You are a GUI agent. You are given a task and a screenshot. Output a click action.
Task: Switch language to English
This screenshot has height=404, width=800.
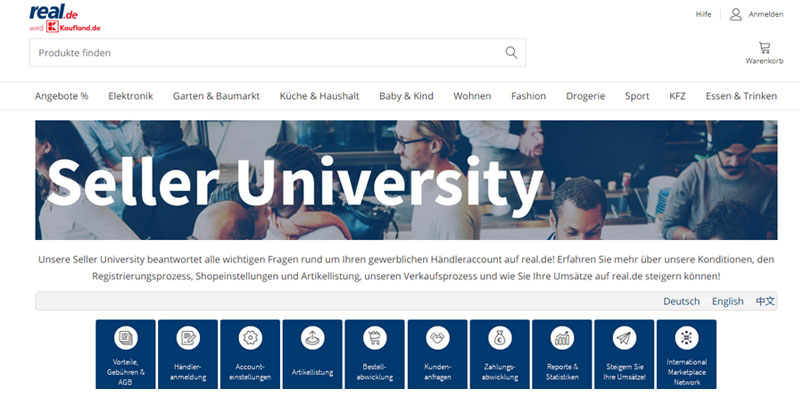pos(728,301)
